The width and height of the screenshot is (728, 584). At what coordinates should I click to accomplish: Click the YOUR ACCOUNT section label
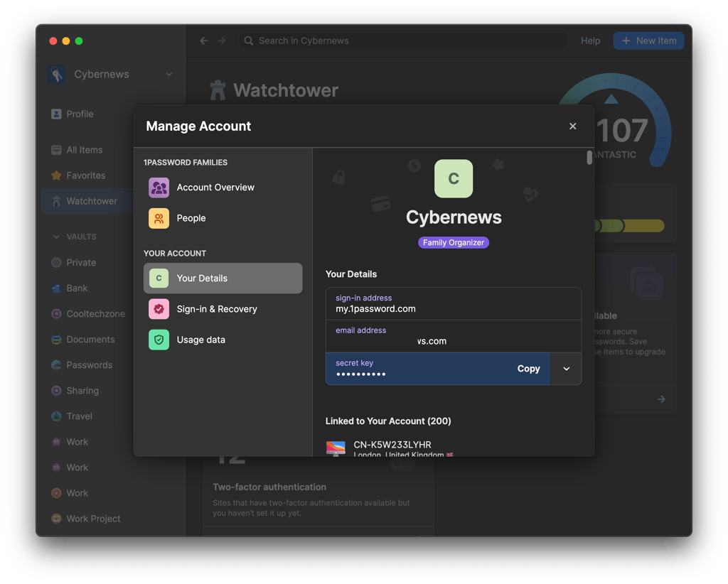click(x=175, y=253)
